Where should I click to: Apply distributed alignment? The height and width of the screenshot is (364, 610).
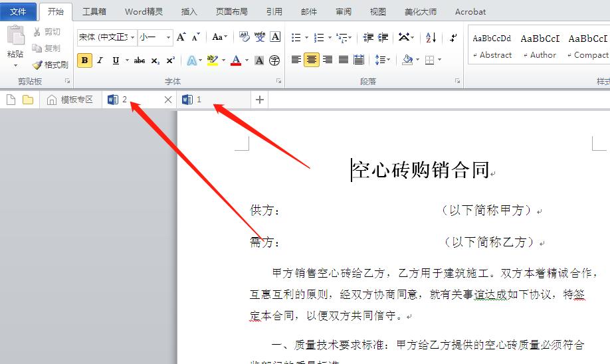359,60
